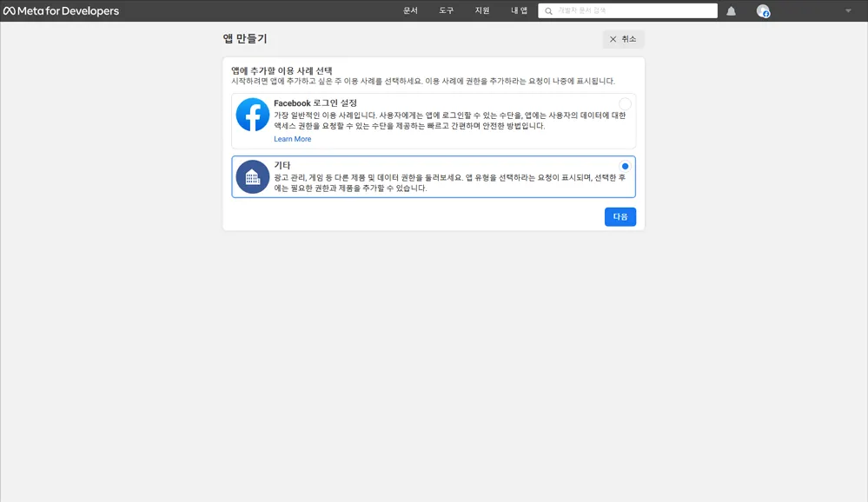Click the 앱 만들기 heading
This screenshot has width=868, height=502.
(x=245, y=39)
